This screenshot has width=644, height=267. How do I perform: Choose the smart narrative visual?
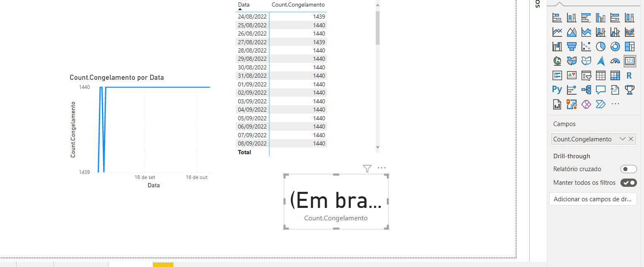click(x=615, y=90)
